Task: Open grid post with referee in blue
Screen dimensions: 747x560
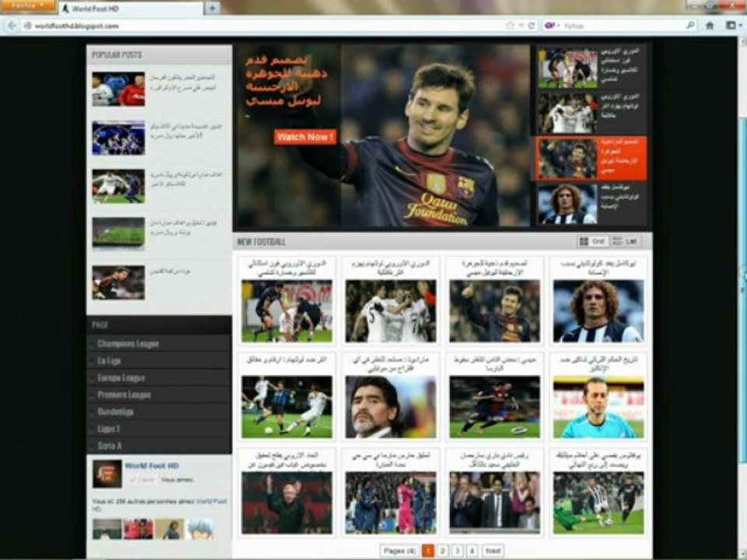Action: click(x=598, y=407)
